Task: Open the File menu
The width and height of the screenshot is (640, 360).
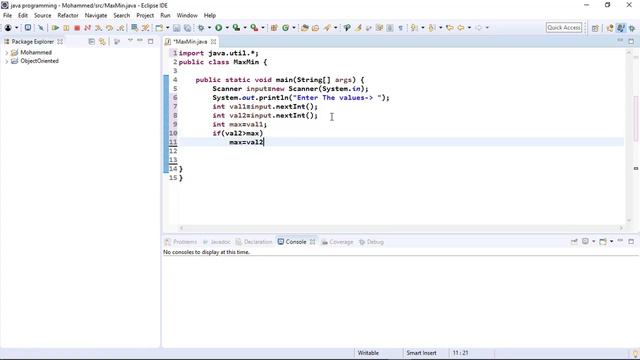Action: click(7, 16)
